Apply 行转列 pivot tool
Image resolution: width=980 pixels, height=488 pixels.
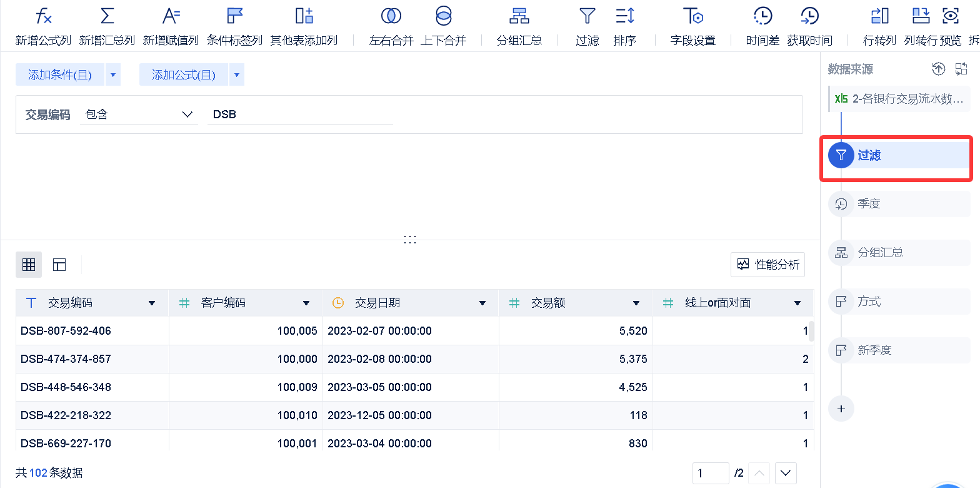pos(879,27)
